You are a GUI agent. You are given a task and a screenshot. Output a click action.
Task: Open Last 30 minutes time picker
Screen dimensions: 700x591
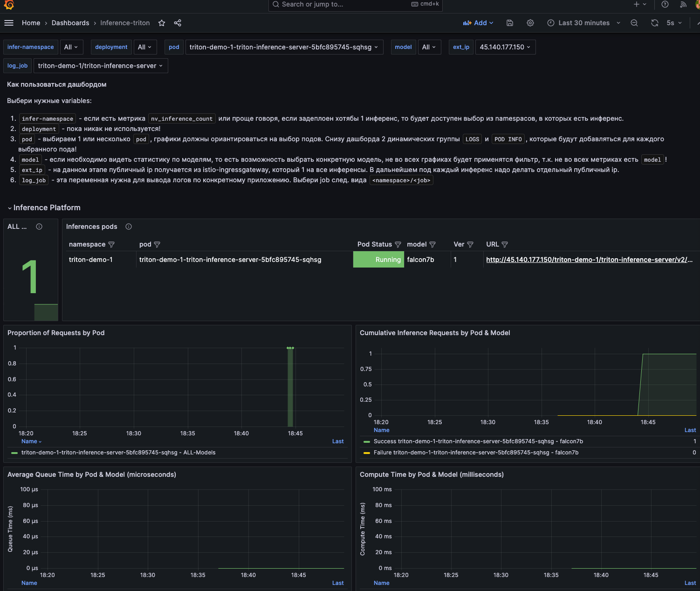[583, 23]
